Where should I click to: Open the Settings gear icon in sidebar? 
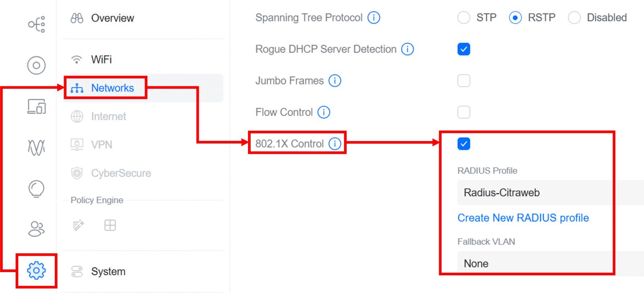point(36,270)
